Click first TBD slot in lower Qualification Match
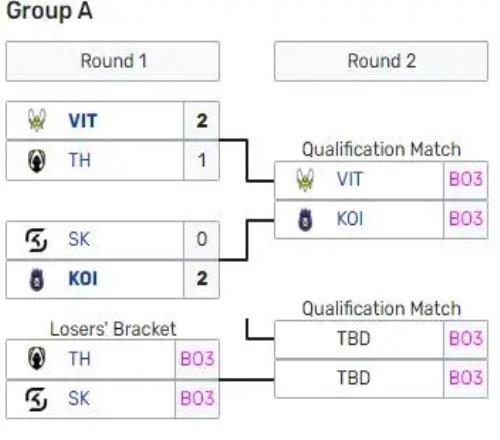Screen dimensions: 500x440 coord(359,339)
